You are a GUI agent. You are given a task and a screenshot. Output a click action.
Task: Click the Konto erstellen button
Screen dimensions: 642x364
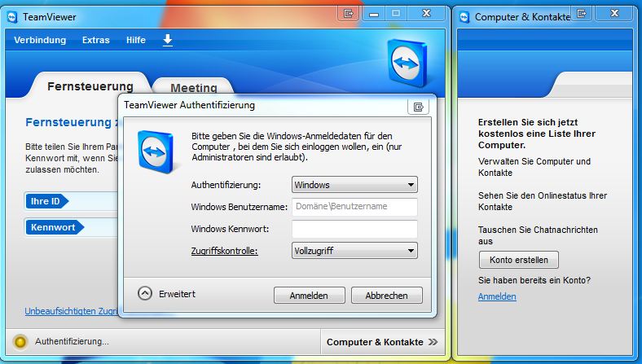[519, 260]
